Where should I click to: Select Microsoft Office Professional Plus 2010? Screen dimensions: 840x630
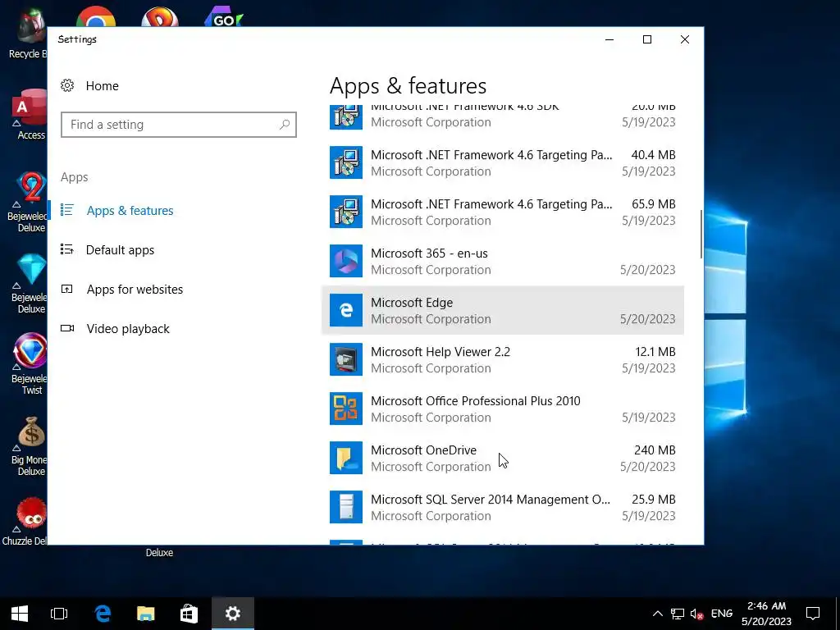503,409
